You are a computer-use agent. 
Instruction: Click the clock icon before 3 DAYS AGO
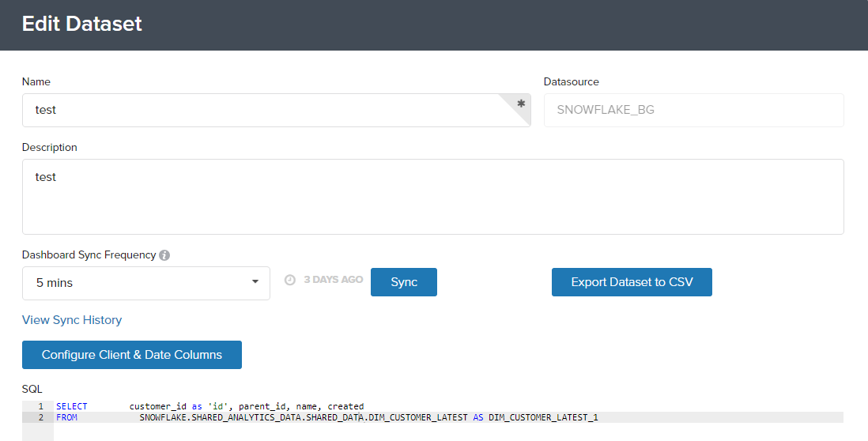pos(290,280)
